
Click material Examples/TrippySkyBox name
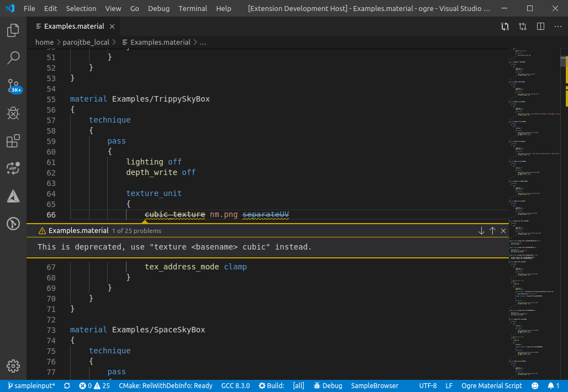[x=161, y=99]
